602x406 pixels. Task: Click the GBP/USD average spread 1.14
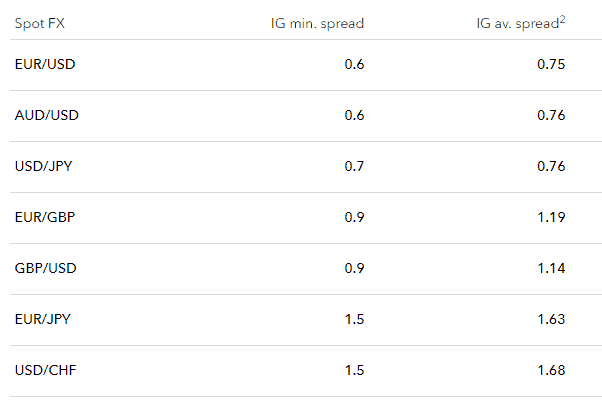pos(550,268)
